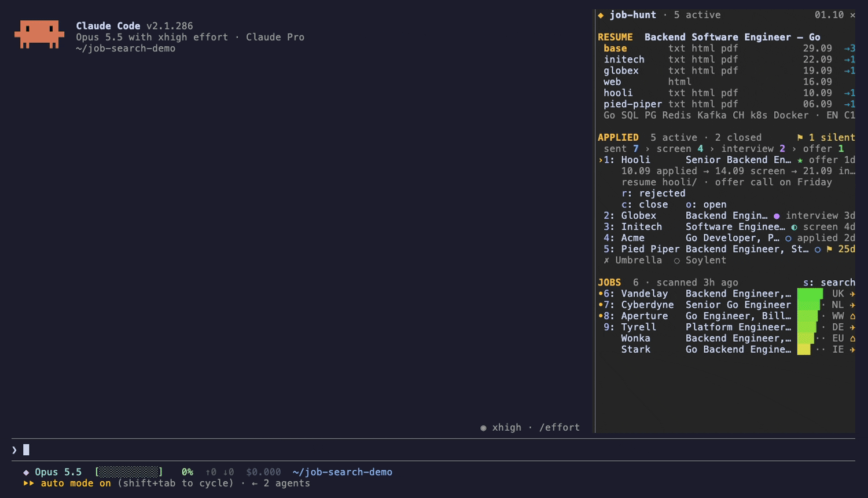Click the plane icon on the Cyberdyne row

852,305
